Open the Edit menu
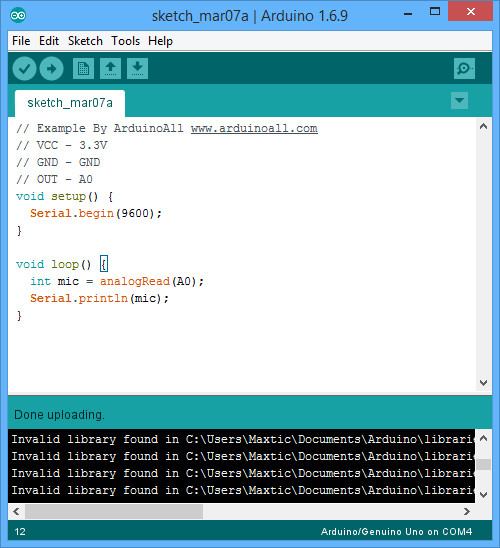 pyautogui.click(x=49, y=41)
